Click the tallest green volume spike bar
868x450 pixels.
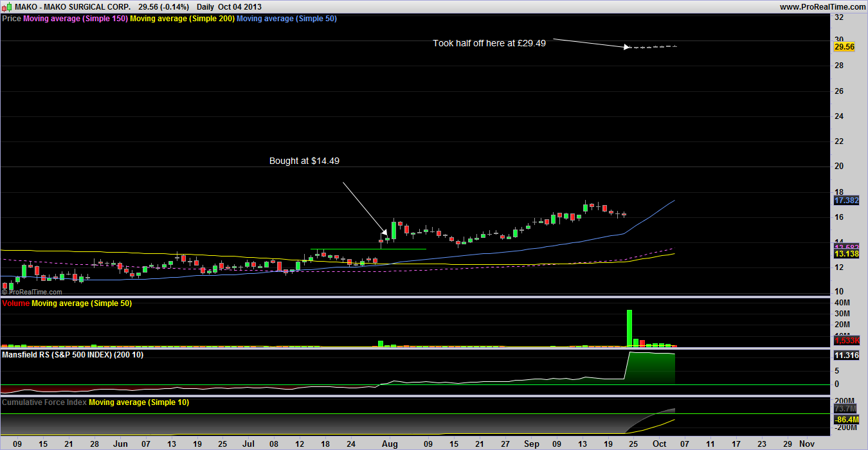coord(629,328)
